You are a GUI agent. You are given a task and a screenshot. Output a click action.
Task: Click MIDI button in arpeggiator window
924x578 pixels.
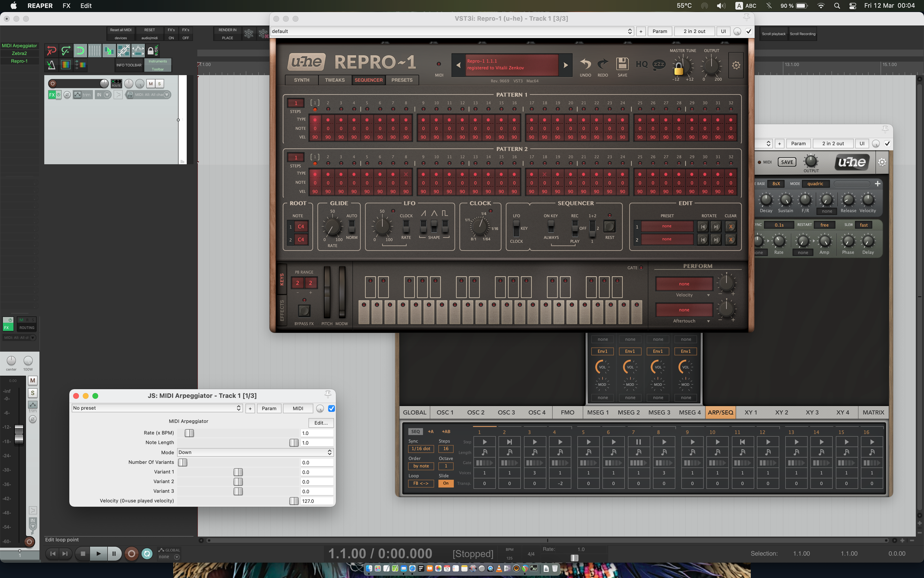coord(298,408)
